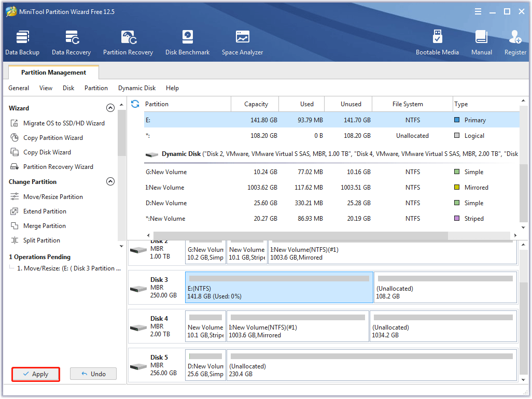Viewport: 532px width, 399px height.
Task: Click the Extend Partition link
Action: (45, 211)
